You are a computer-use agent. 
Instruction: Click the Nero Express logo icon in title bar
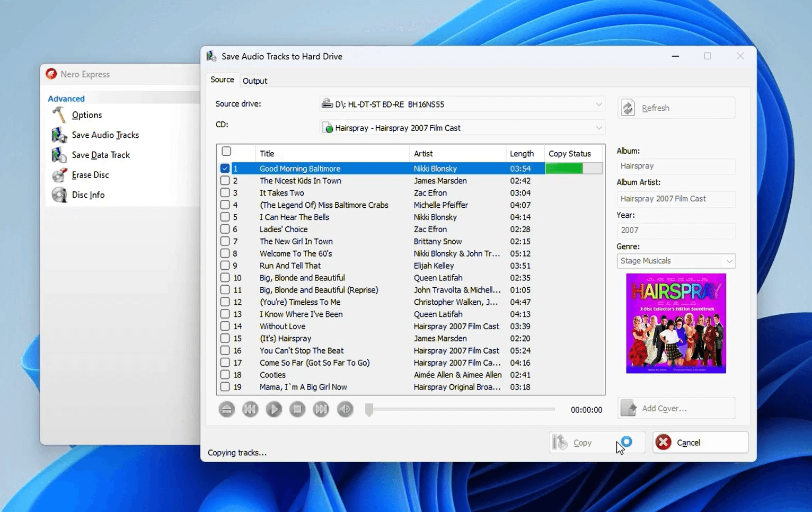pyautogui.click(x=51, y=74)
